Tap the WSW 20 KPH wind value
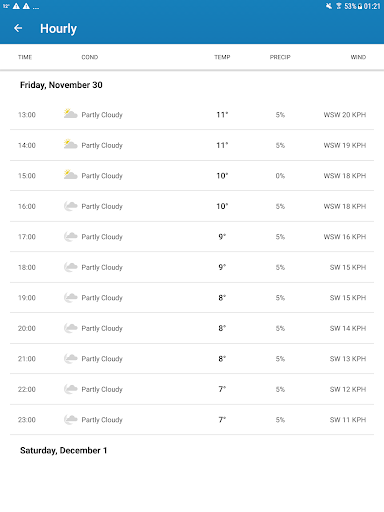Screen dimensions: 384x512 345,115
